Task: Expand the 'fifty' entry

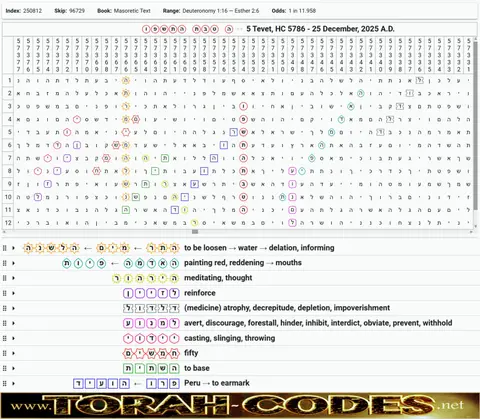Action: tap(13, 353)
